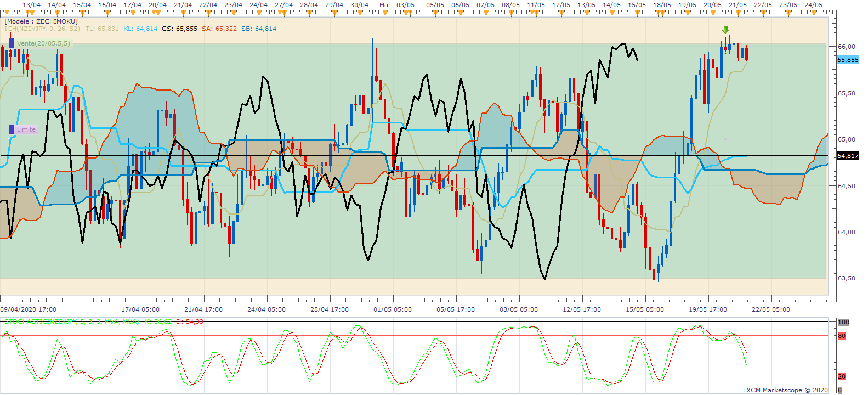Select the STOCHASTIC(NZD/JPY, 5, 3, 3, MVA, MVA) label

click(72, 321)
